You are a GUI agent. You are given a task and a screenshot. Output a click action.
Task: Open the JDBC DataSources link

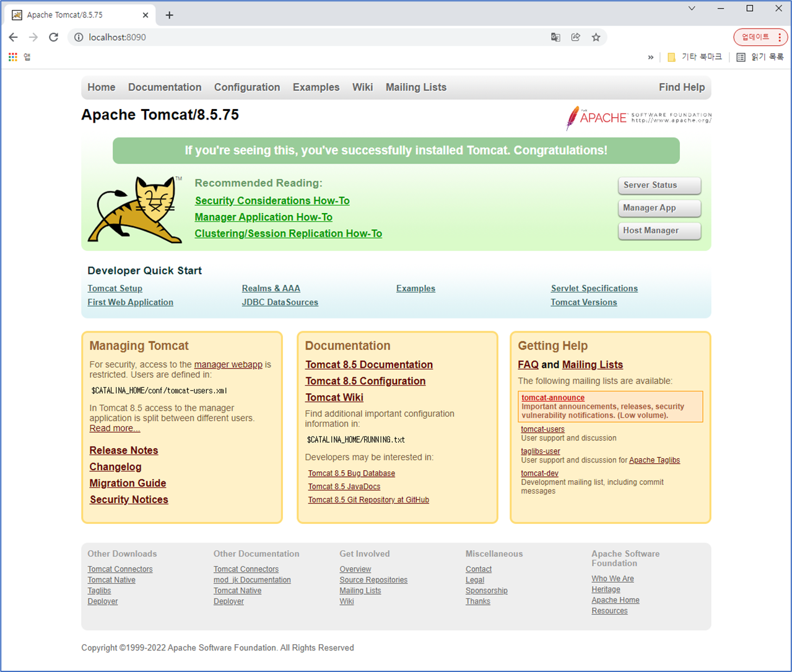point(280,302)
